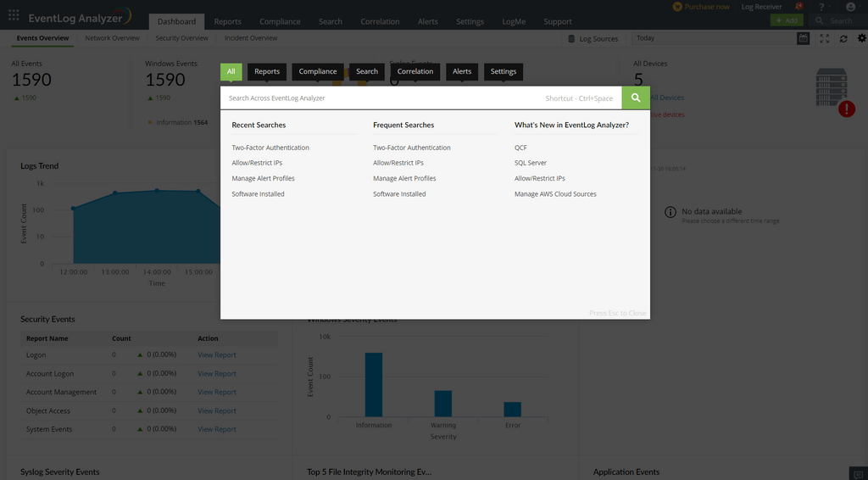
Task: Open the help question mark icon
Action: point(821,7)
